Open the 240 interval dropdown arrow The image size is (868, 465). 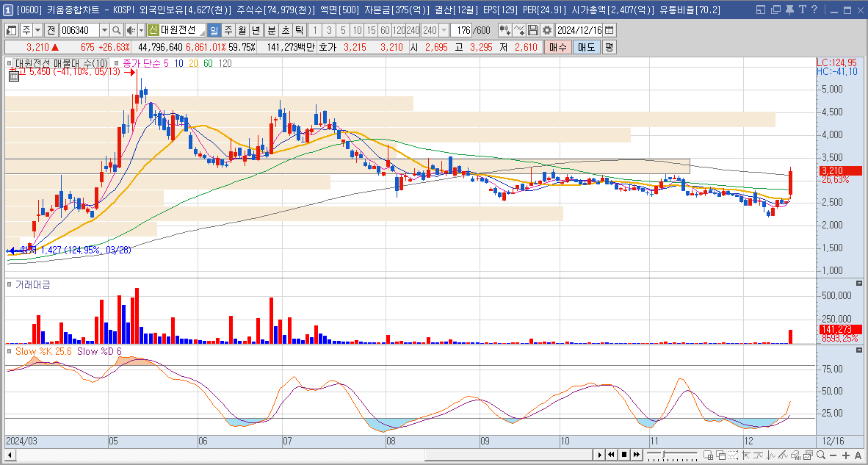pos(444,30)
